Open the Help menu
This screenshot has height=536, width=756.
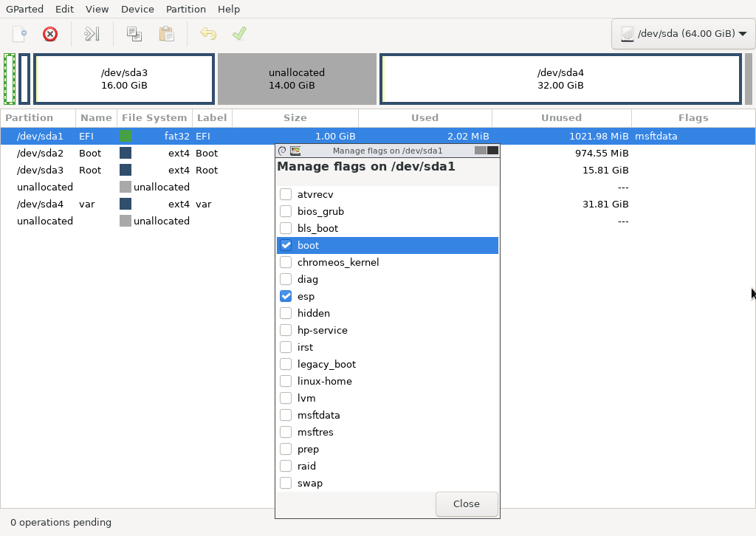point(229,9)
